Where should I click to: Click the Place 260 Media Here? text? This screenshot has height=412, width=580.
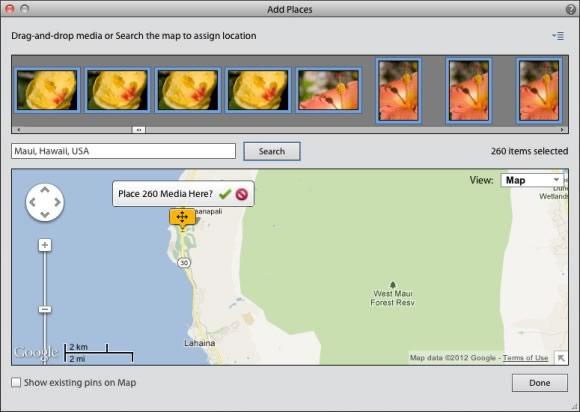tap(165, 194)
